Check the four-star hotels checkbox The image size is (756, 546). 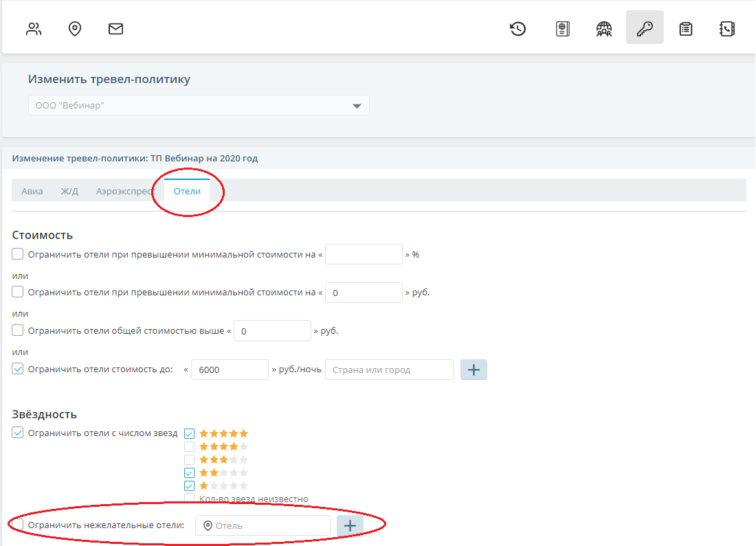tap(190, 446)
